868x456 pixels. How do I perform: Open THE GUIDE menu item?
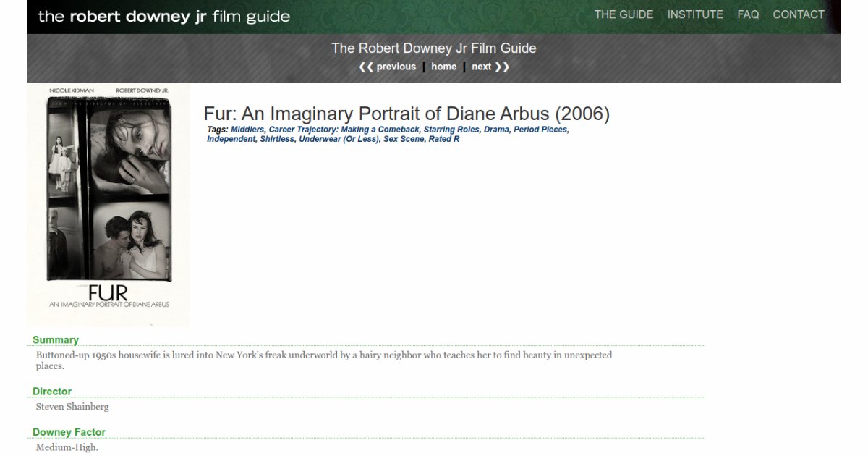point(624,14)
